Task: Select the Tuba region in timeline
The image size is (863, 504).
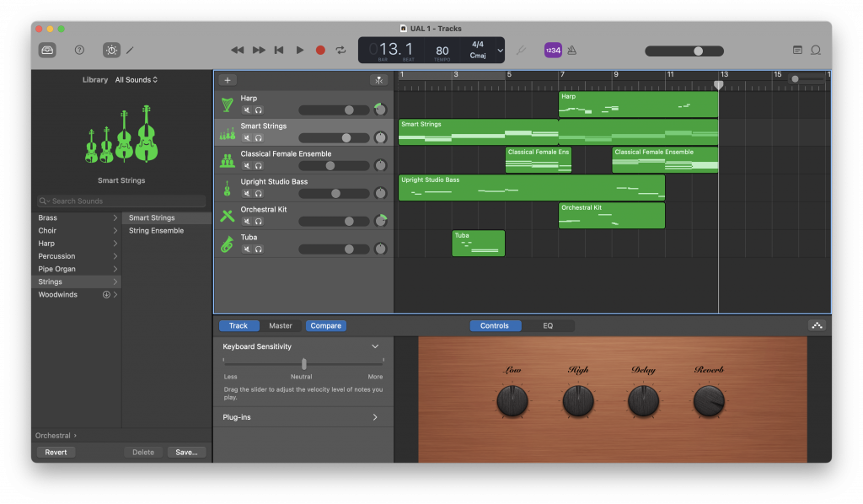Action: click(479, 244)
